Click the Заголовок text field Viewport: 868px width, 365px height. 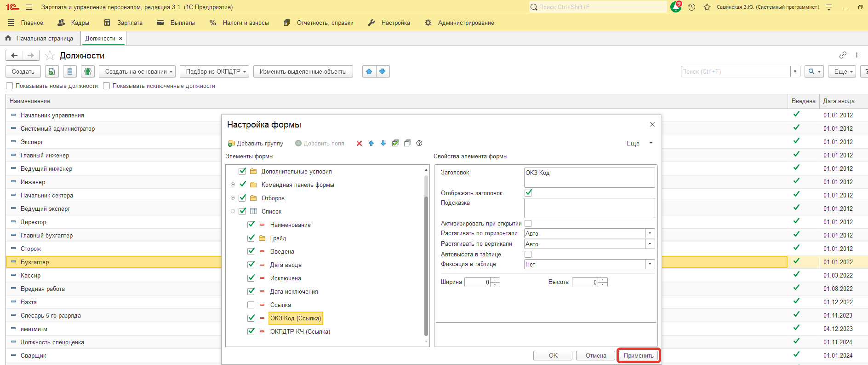[589, 177]
